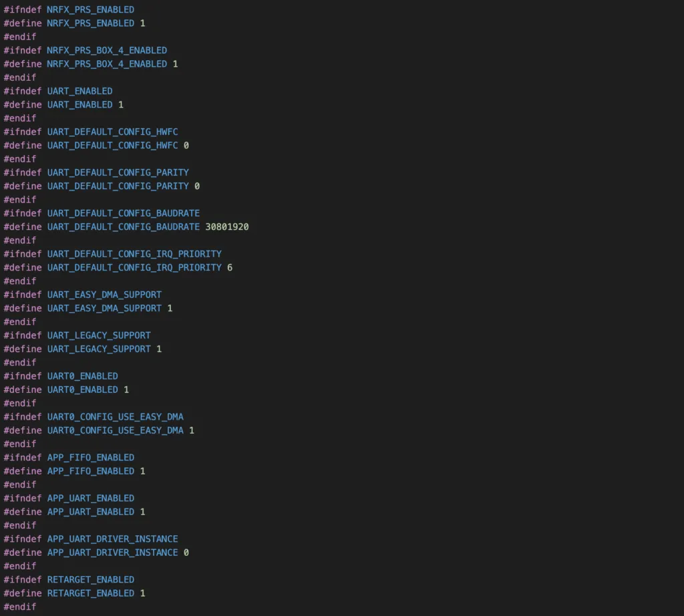The height and width of the screenshot is (616, 684).
Task: Click the #ifndef keyword before UART_DEFAULT_CONFIG_IRQ_PRIORITY
Action: pyautogui.click(x=23, y=254)
